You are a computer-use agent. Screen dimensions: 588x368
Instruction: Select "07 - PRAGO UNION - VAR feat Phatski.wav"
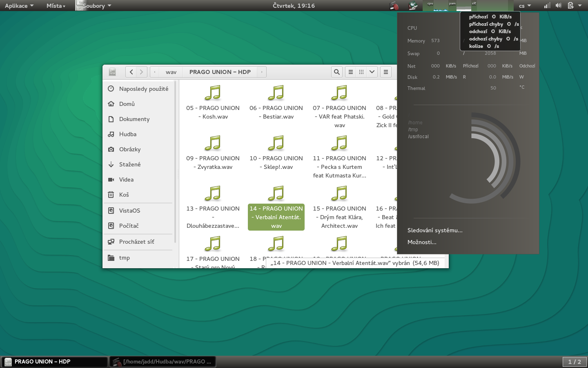click(x=339, y=107)
